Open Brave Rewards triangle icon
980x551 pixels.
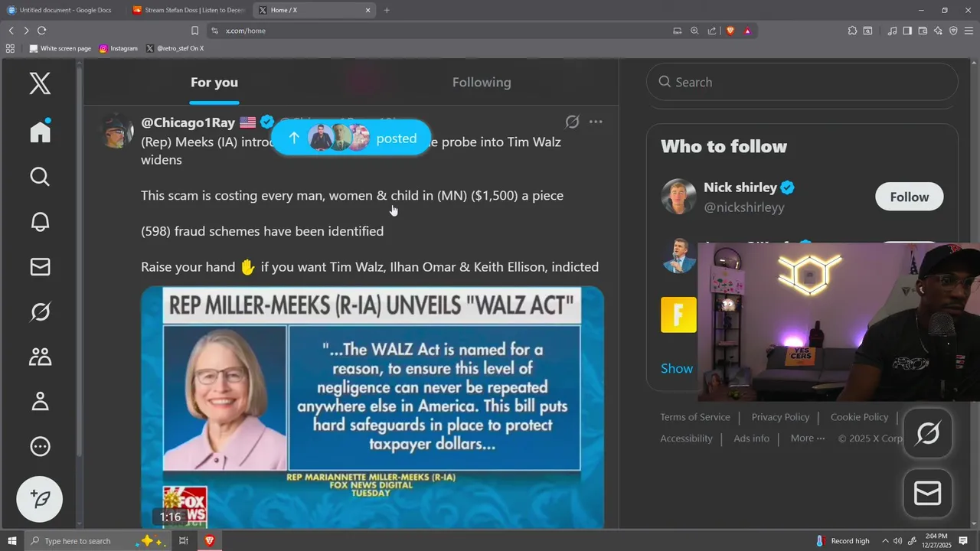click(x=747, y=31)
